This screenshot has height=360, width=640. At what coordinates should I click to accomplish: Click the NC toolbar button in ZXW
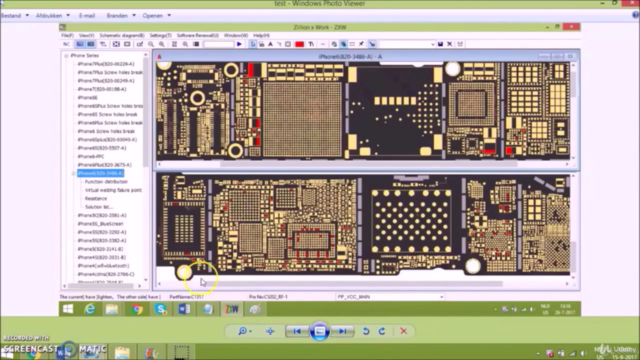67,44
